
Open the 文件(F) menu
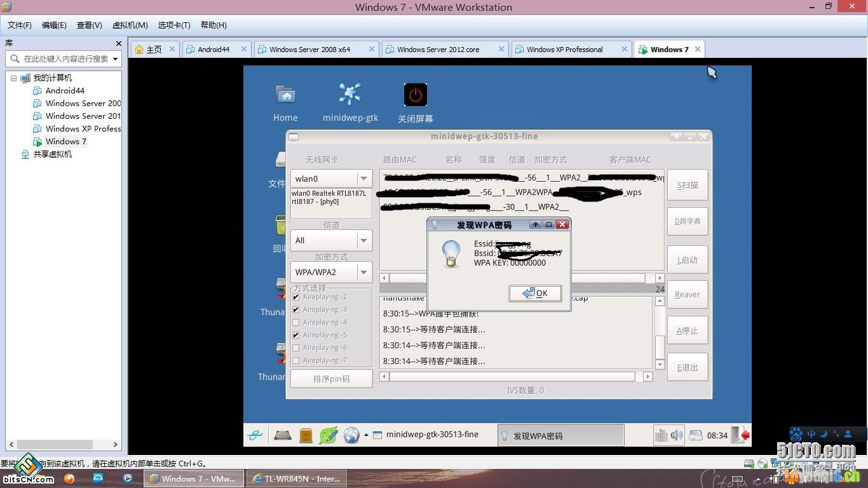pos(20,25)
